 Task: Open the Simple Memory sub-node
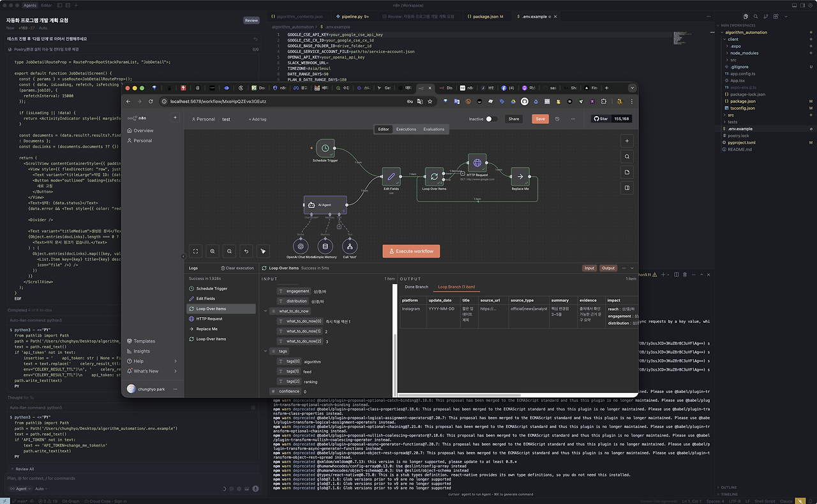(x=326, y=246)
